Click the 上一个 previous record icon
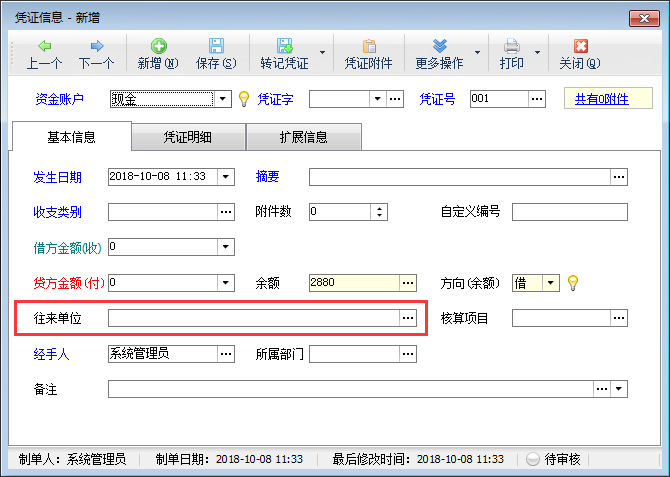Screen dimensions: 670x477 pos(44,46)
